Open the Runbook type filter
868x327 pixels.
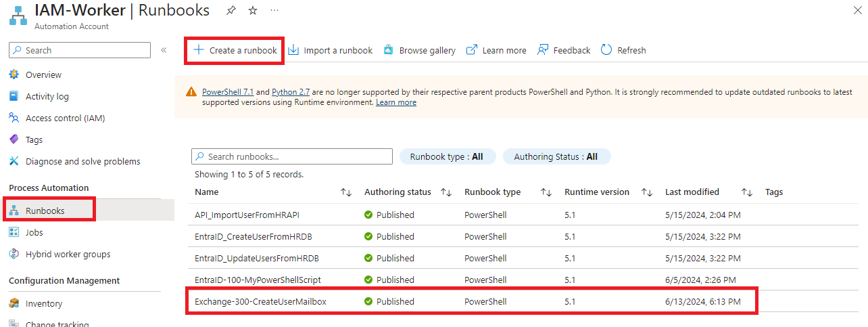pos(448,156)
